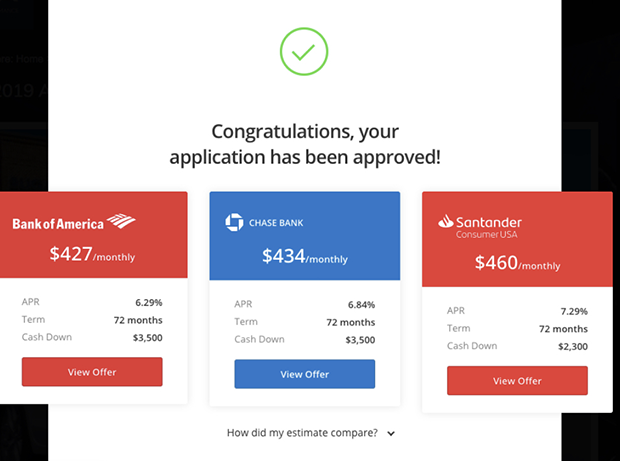Open the Chase Bank offer
The image size is (620, 461).
coord(304,374)
